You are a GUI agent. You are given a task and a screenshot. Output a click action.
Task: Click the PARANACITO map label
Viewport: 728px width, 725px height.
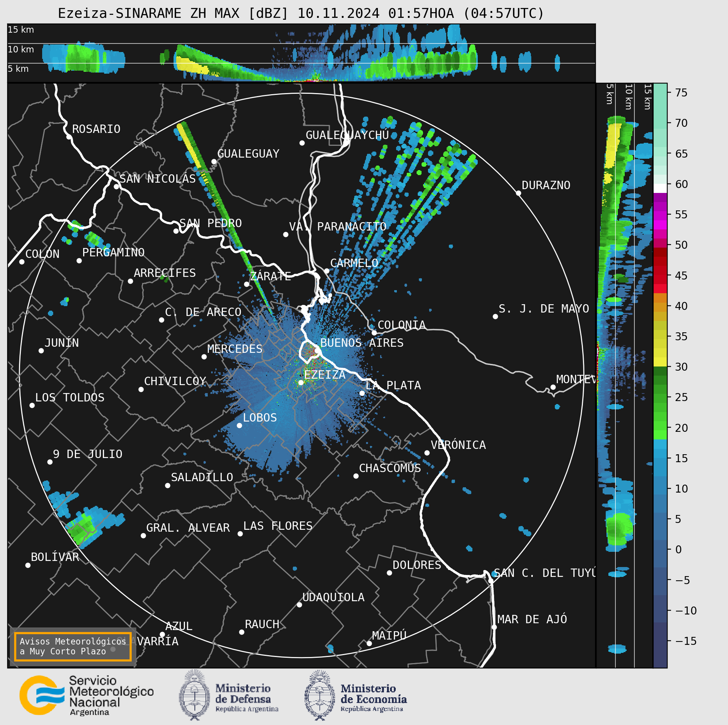(x=352, y=227)
